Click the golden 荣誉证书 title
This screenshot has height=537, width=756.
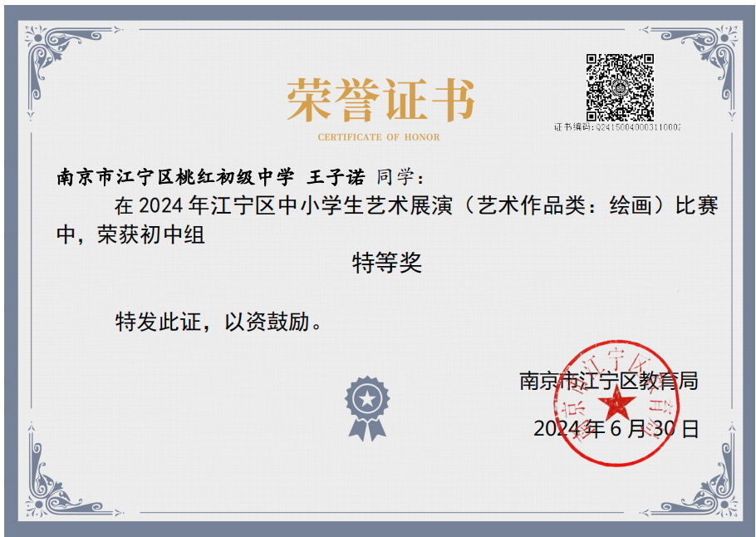click(380, 101)
